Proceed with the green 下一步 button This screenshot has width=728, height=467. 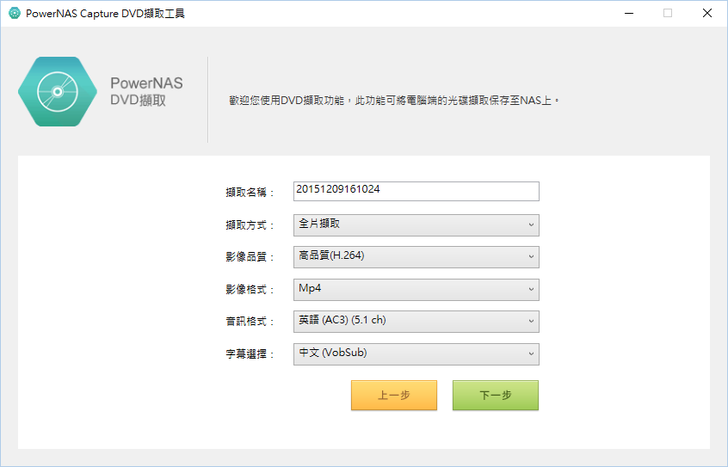[x=495, y=395]
